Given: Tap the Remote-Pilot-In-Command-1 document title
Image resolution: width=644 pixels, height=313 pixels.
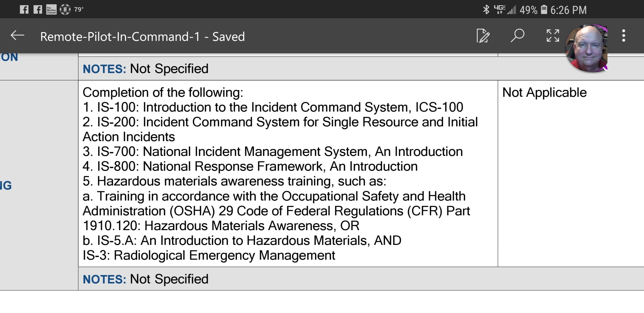Looking at the screenshot, I should point(142,37).
